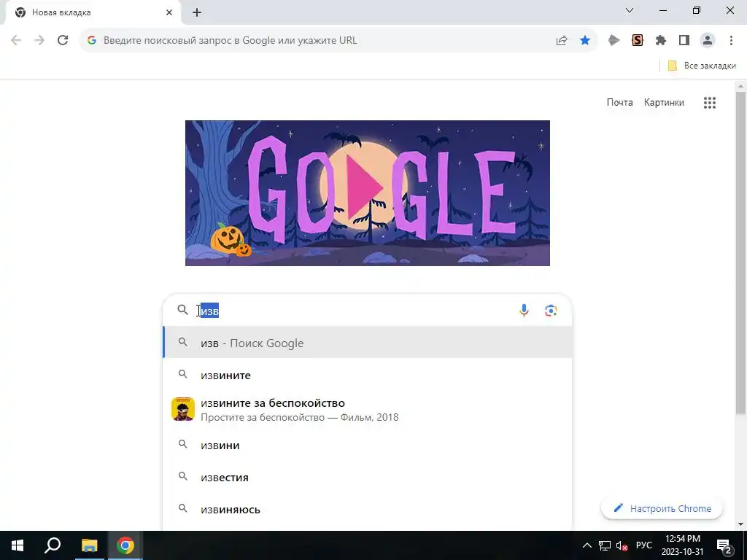Select the известия suggestion
The width and height of the screenshot is (747, 560).
click(368, 477)
